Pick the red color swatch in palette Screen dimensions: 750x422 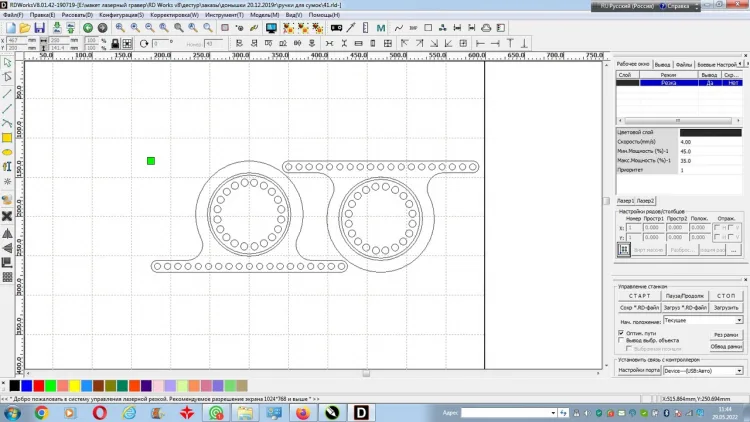click(39, 386)
